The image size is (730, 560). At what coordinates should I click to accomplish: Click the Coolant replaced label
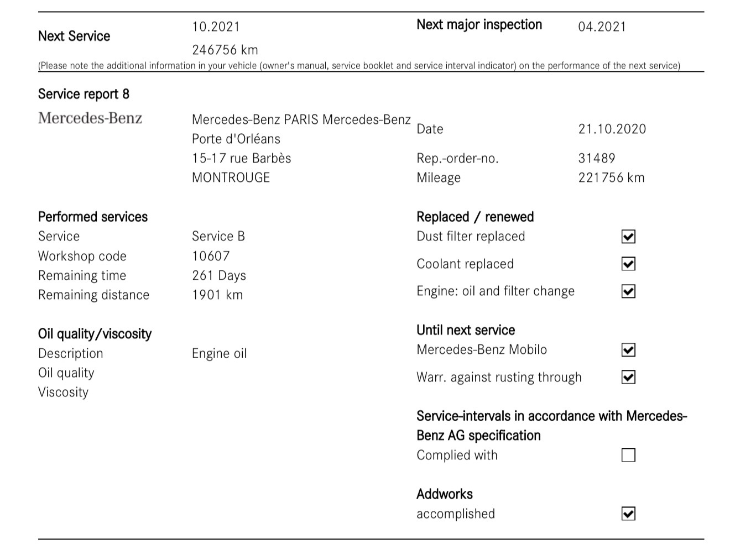[465, 264]
